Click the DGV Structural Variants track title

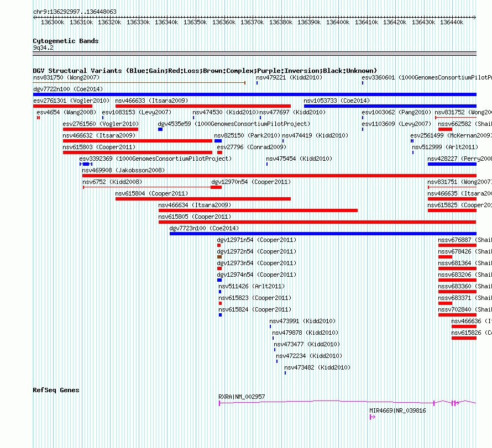pyautogui.click(x=205, y=71)
